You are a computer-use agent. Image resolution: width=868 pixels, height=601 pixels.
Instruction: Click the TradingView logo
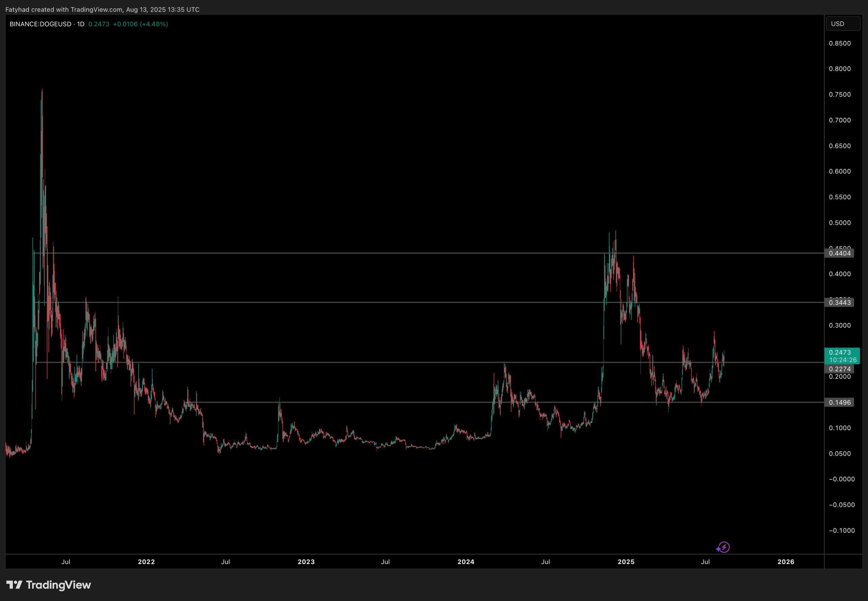[x=49, y=585]
